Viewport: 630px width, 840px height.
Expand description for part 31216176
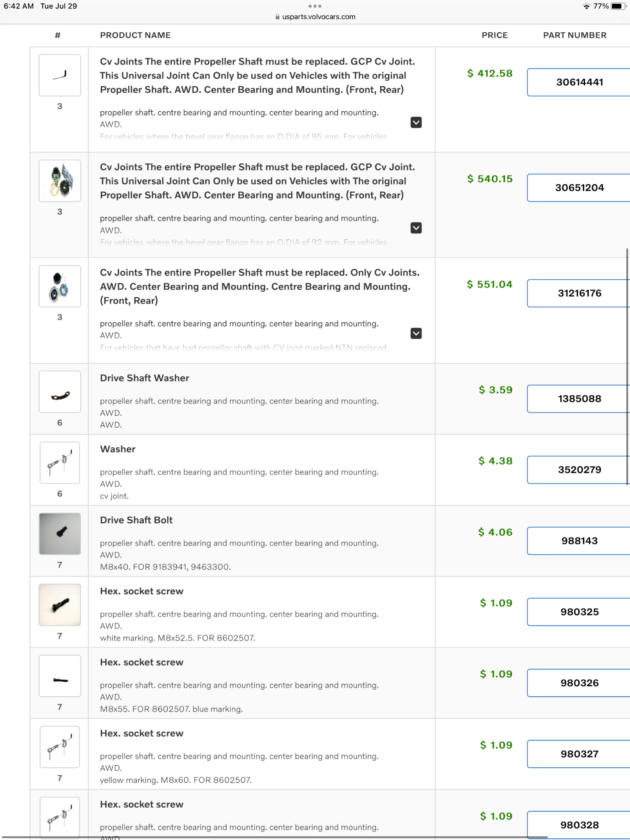pos(416,333)
